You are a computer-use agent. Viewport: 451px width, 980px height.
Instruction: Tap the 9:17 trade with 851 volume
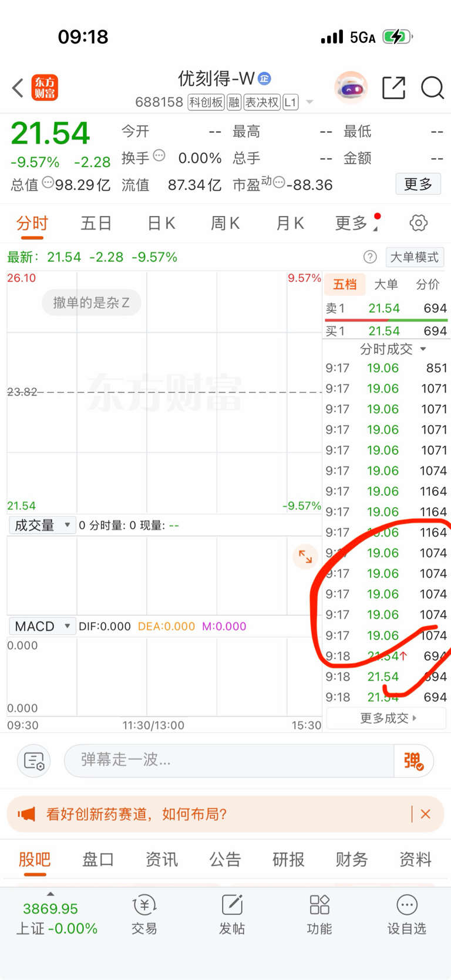pyautogui.click(x=386, y=368)
